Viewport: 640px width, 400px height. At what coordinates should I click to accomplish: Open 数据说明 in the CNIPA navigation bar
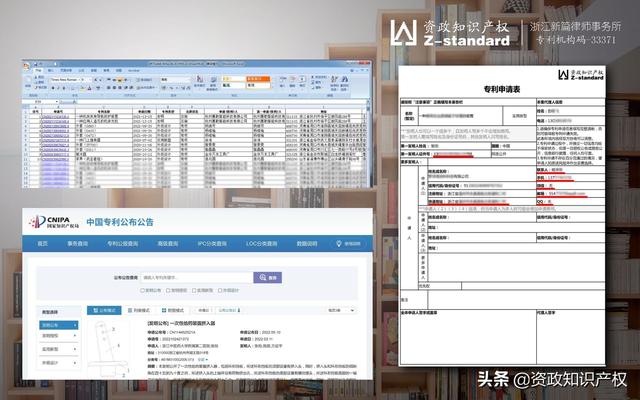pyautogui.click(x=307, y=243)
